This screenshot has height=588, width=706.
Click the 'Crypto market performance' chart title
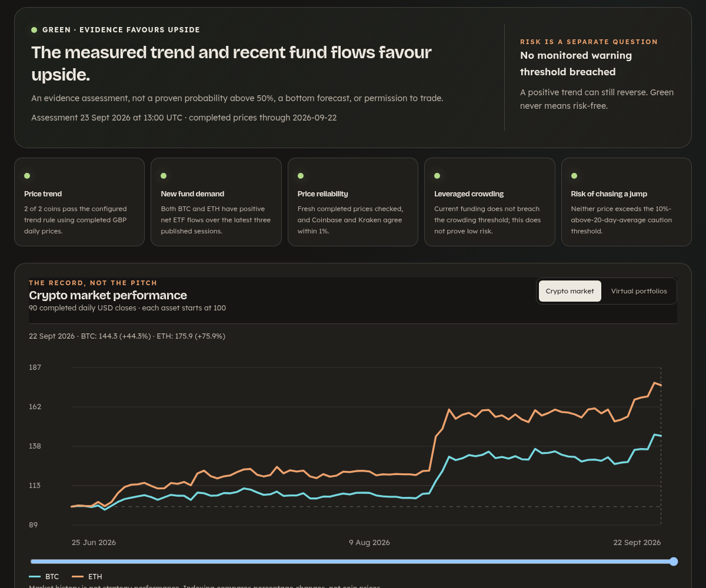click(108, 295)
